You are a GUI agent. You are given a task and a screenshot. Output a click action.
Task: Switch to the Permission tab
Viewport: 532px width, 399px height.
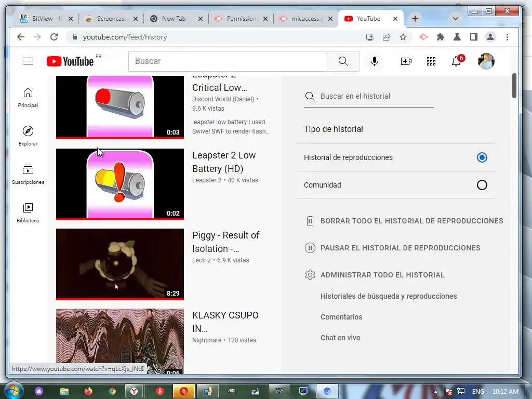click(x=241, y=19)
